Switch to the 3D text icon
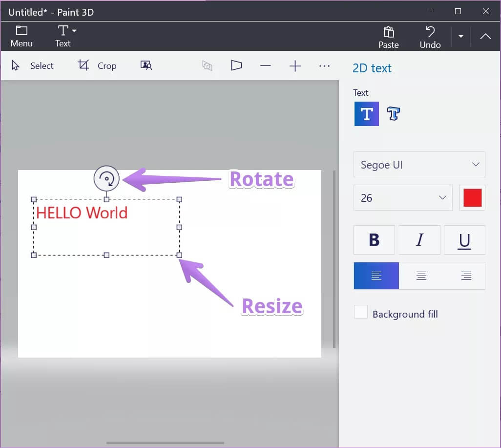This screenshot has width=501, height=448. point(393,114)
